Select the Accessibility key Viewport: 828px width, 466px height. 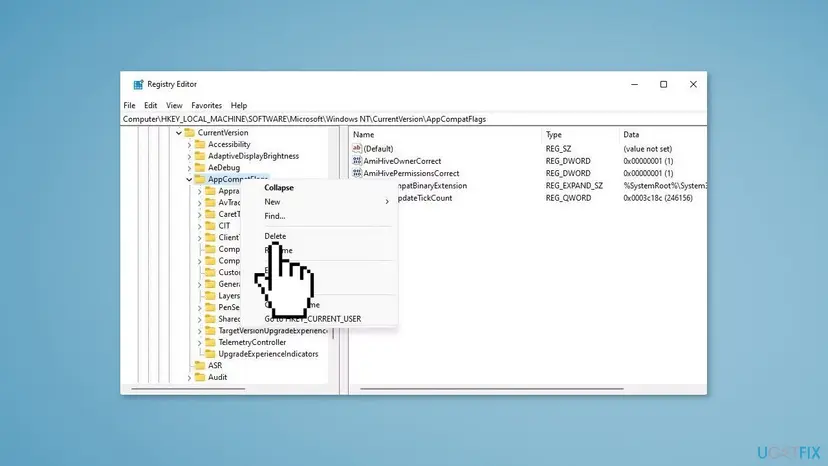pos(229,144)
